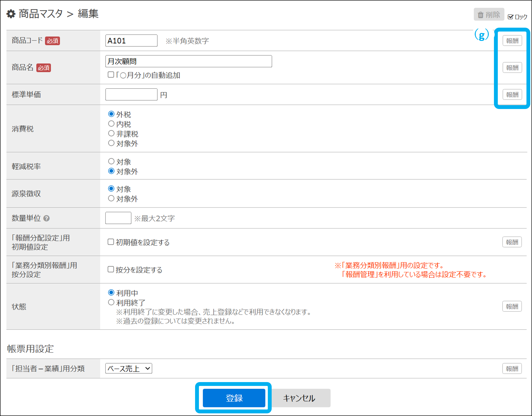Click 報酬 tag in 担当者－業績用分類 row
This screenshot has height=416, width=532.
coord(512,369)
